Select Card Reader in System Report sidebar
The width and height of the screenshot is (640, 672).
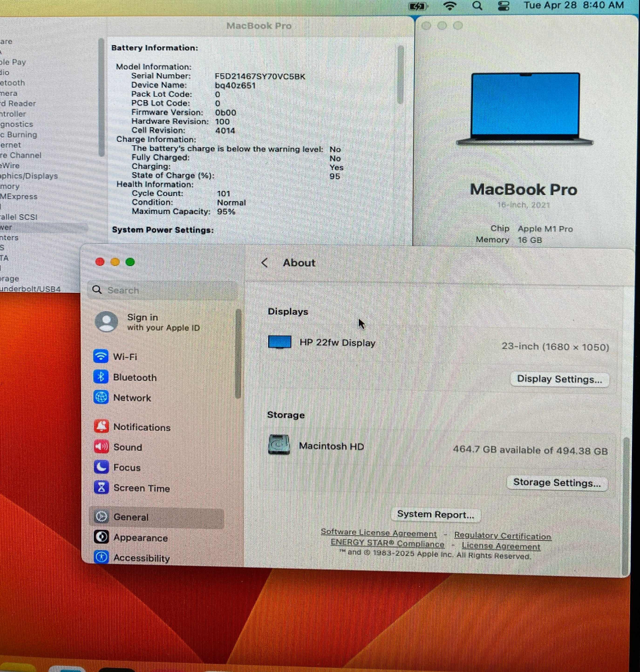click(18, 103)
